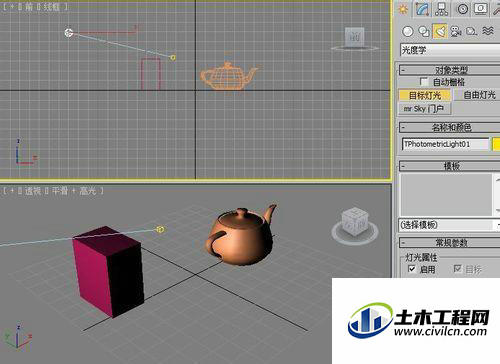
Task: Collapse the 对象类型 rollout
Action: (x=449, y=70)
